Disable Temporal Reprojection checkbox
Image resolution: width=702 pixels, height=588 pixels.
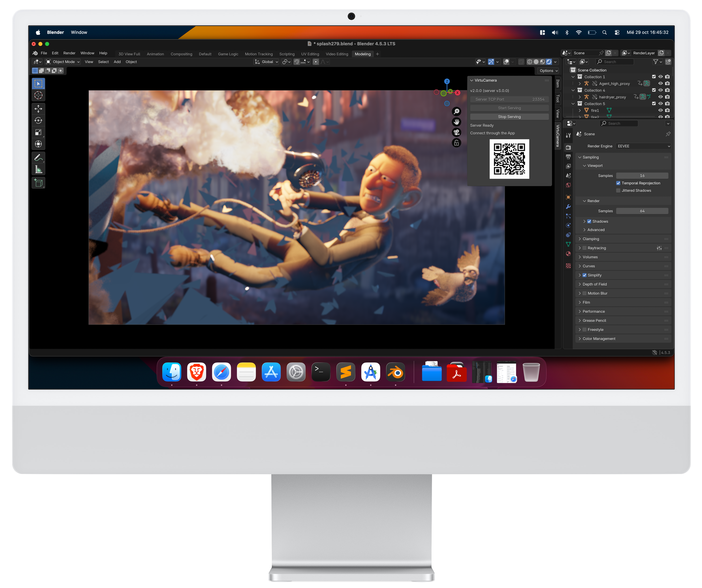[618, 183]
